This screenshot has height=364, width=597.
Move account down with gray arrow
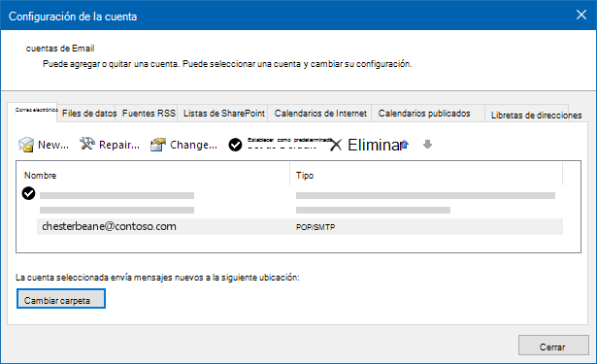[427, 145]
